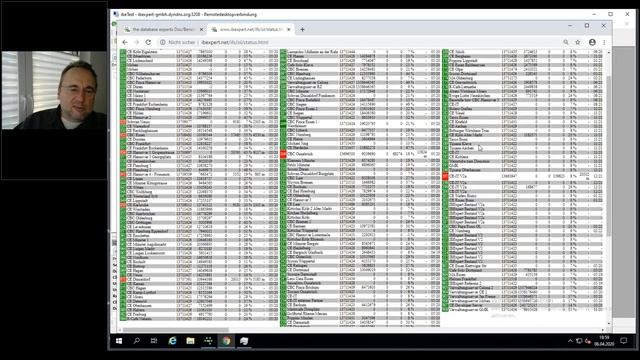The height and width of the screenshot is (360, 640).
Task: Open a new browser tab
Action: (302, 29)
